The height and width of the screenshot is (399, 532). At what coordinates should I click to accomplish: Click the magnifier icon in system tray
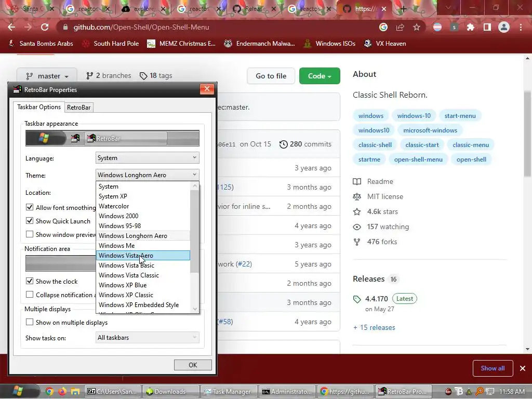(x=480, y=392)
